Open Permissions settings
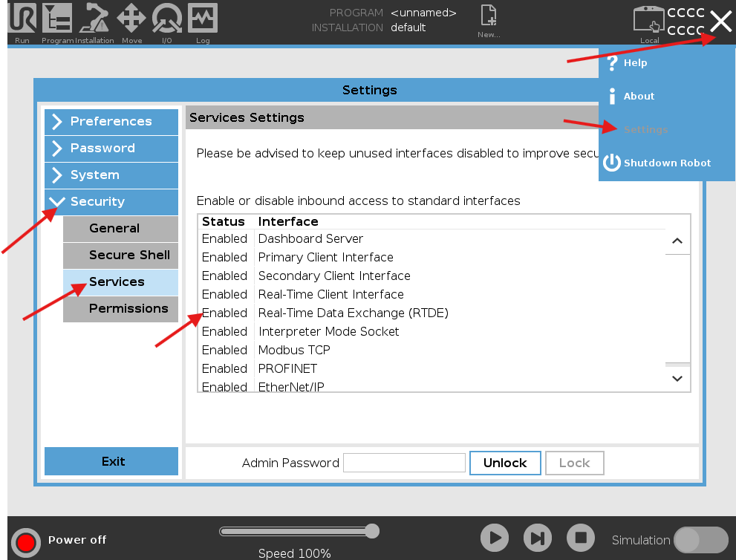This screenshot has height=560, width=736. point(120,309)
